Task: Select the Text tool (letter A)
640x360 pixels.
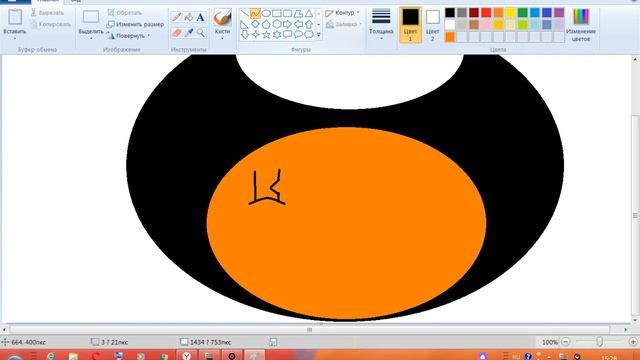Action: (200, 17)
